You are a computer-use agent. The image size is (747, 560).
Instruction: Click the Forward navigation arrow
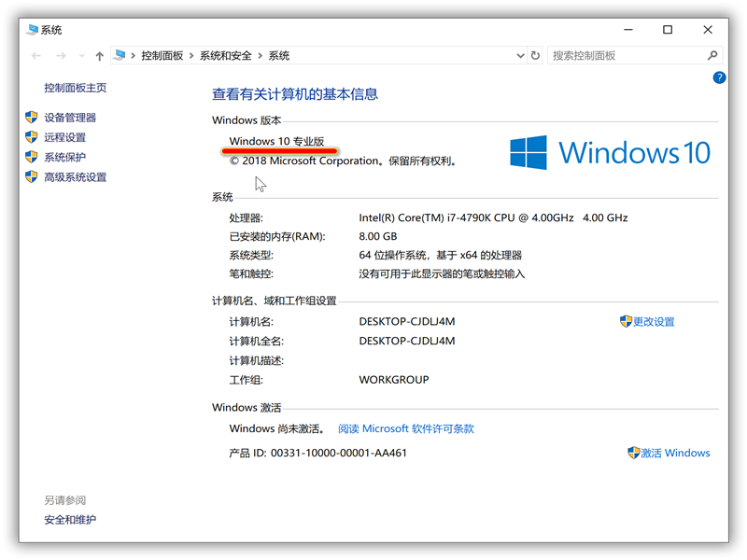62,56
